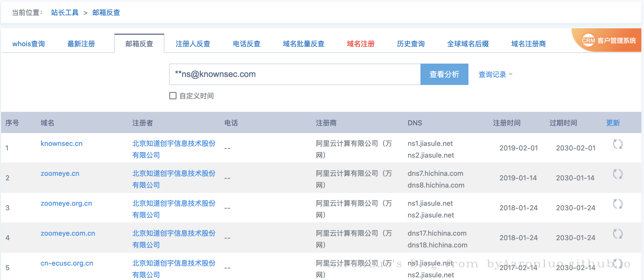The image size is (644, 280).
Task: Open the cn-ecusc.org.cn domain link
Action: (x=67, y=263)
